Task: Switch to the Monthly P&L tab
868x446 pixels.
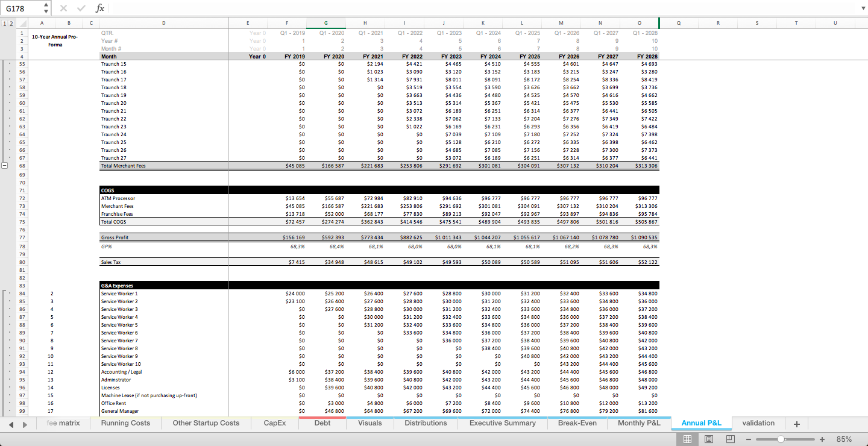Action: [638, 423]
